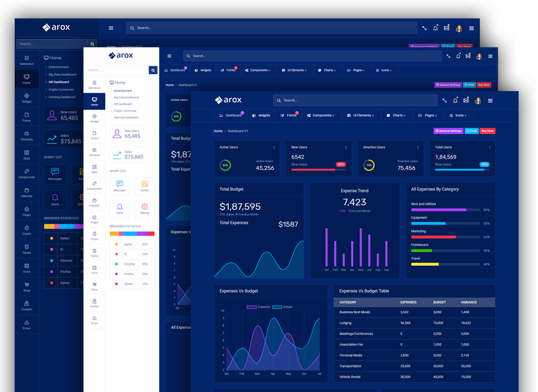Open Messages shortcut in the white sidebar
538x392 pixels.
click(119, 186)
